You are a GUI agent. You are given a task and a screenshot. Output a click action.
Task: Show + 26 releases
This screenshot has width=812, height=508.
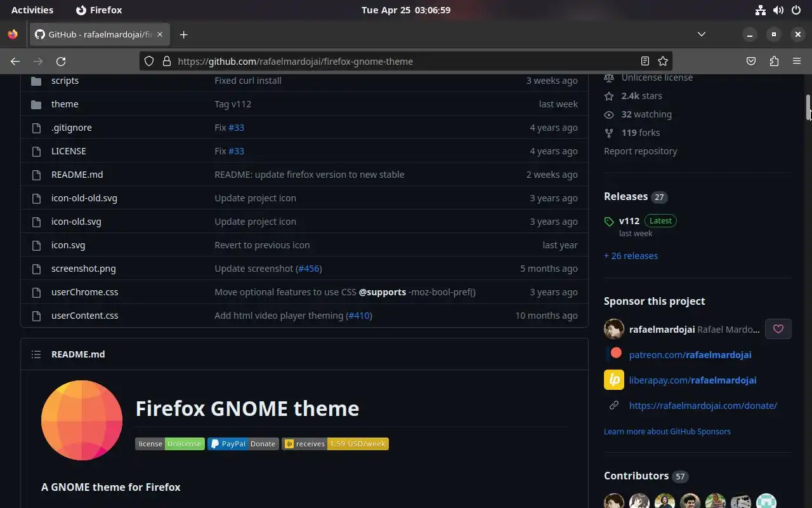coord(631,256)
